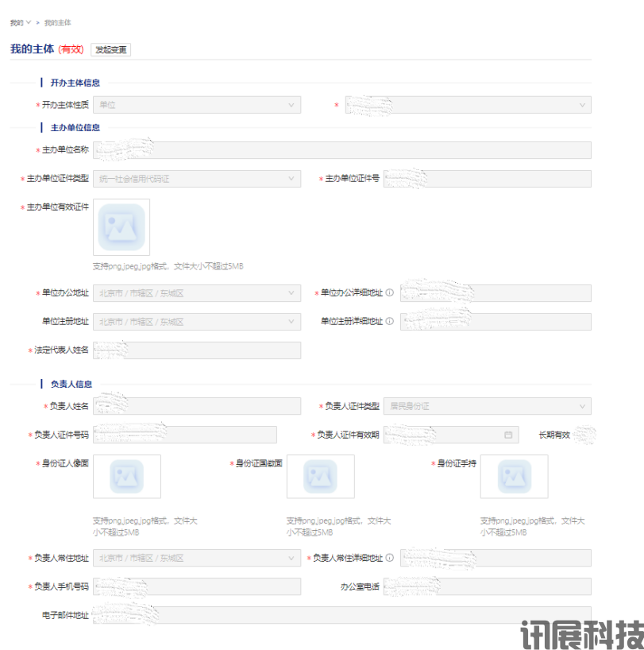Expand the 开办主体性质 dropdown
Viewport: 644px width, 650px height.
(196, 105)
